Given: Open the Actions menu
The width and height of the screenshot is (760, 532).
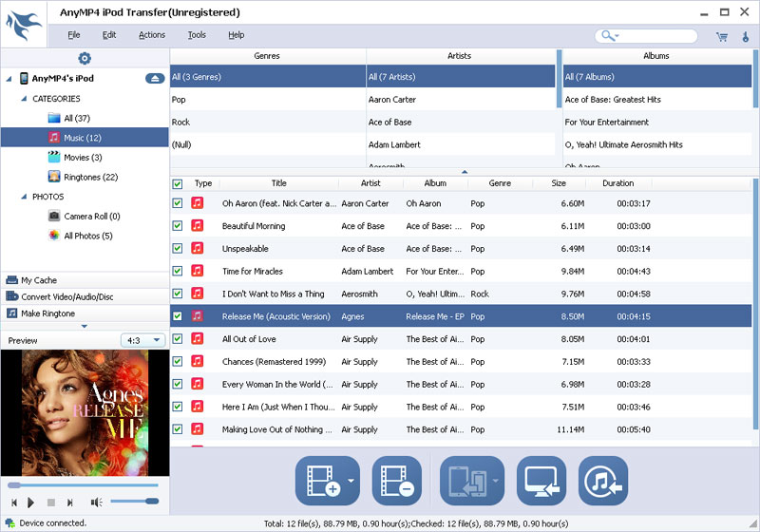Looking at the screenshot, I should coord(152,35).
